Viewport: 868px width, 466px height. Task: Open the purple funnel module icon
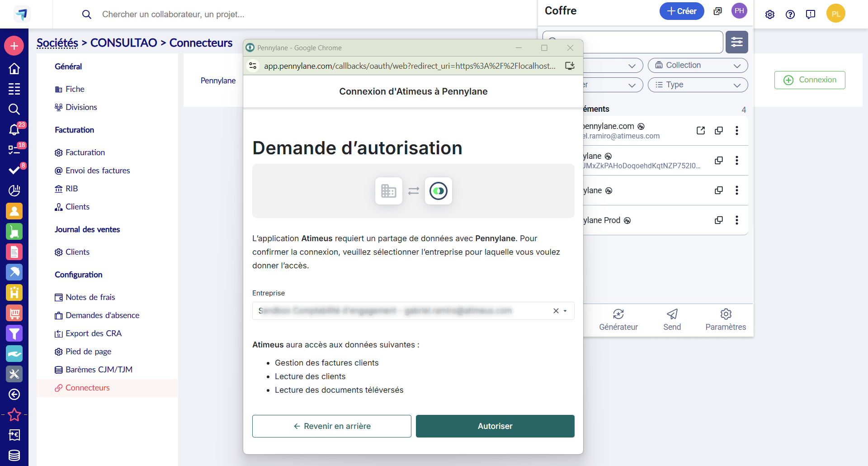click(x=14, y=333)
